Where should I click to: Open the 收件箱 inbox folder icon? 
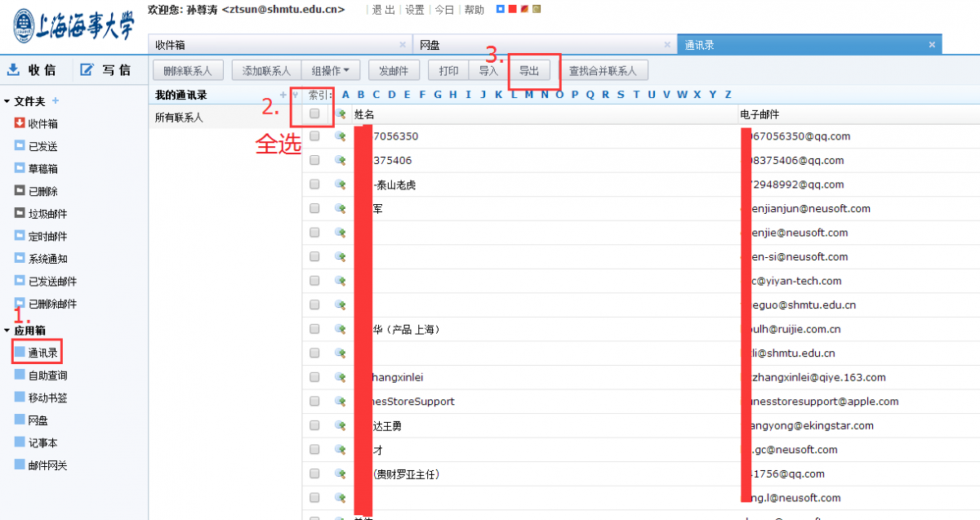coord(20,123)
